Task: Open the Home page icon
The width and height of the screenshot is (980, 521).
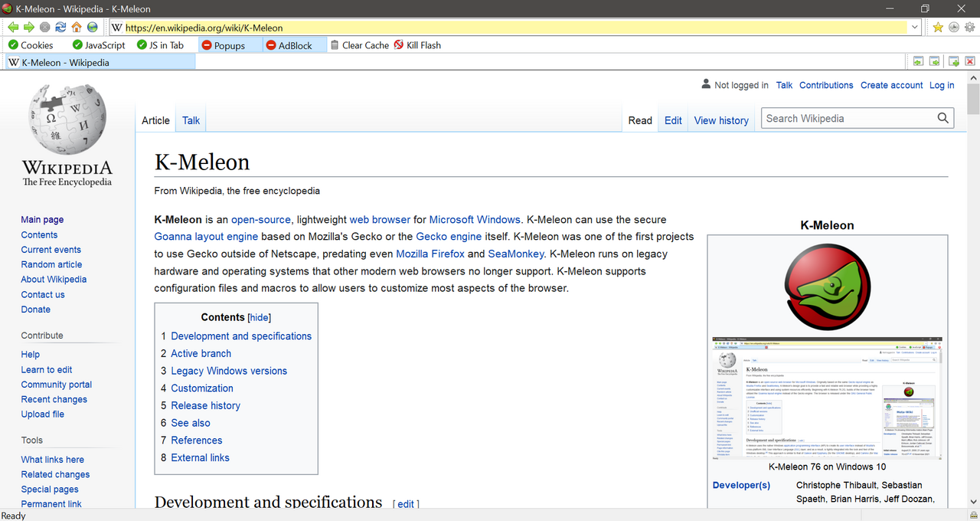Action: pyautogui.click(x=77, y=28)
